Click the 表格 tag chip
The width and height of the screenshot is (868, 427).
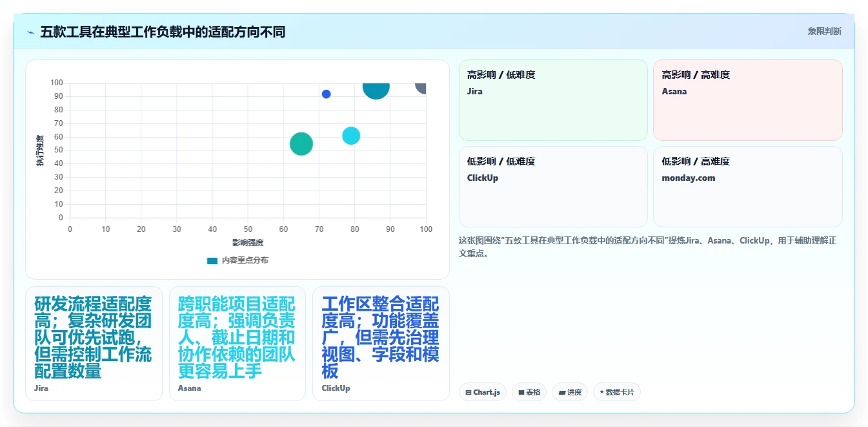pos(529,392)
